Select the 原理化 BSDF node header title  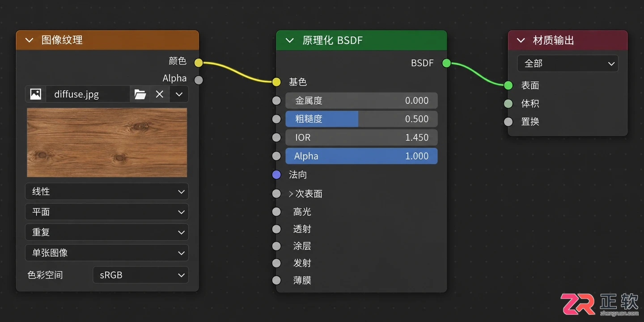(x=332, y=40)
